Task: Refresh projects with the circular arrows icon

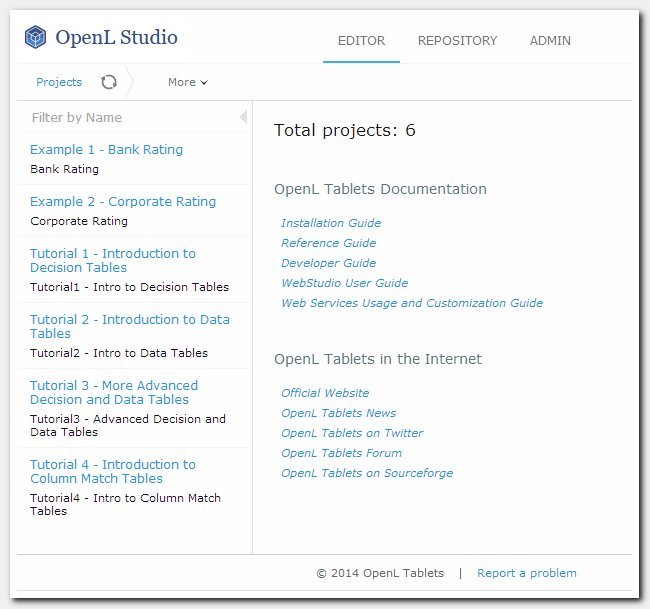Action: [x=109, y=82]
